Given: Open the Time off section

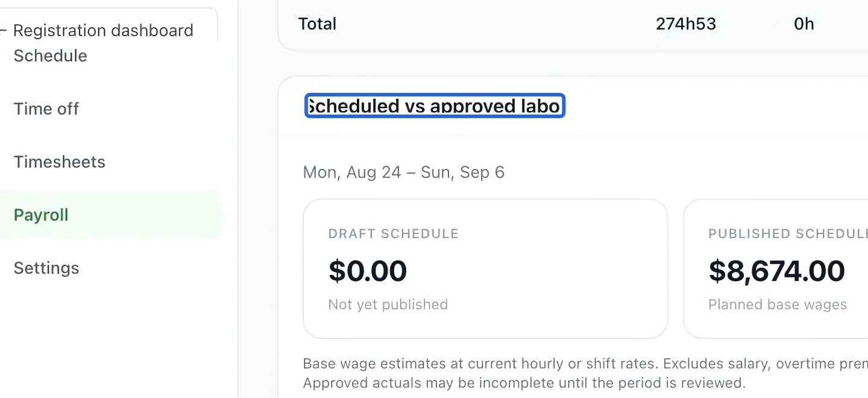Looking at the screenshot, I should coord(46,109).
